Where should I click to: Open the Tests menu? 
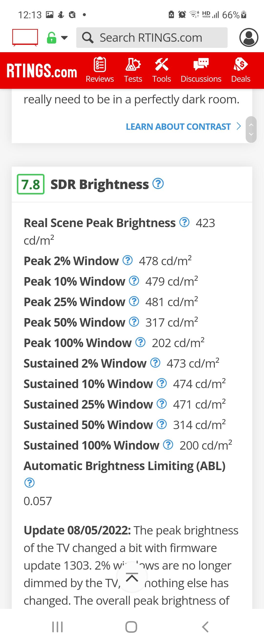pos(133,70)
